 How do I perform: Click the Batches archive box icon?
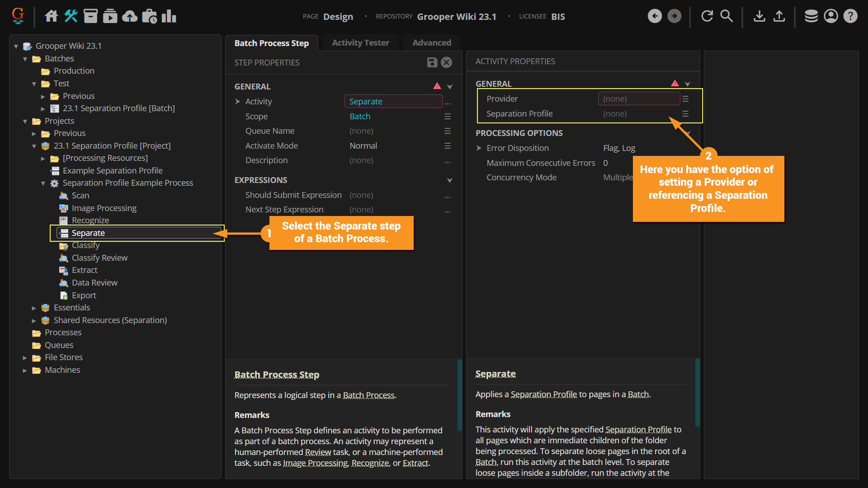tap(90, 16)
